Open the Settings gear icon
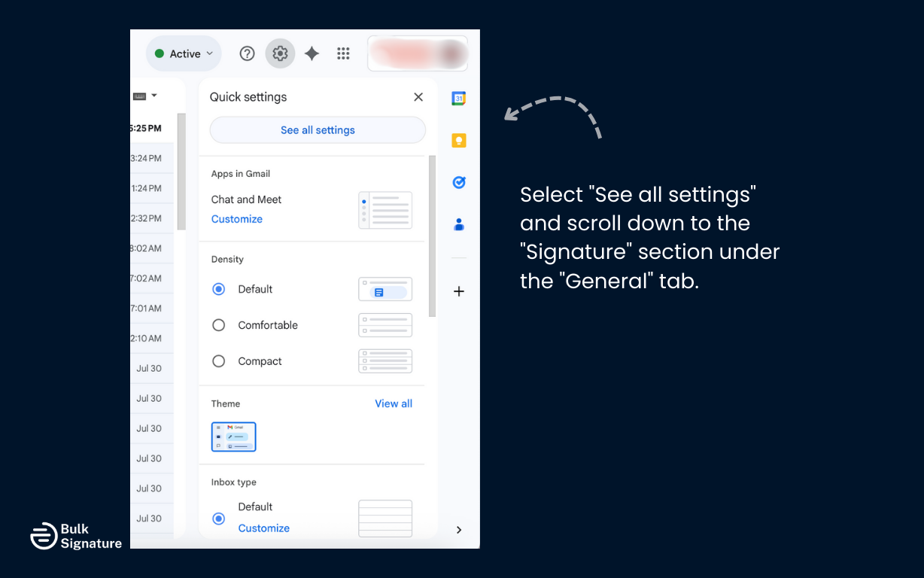Viewport: 924px width, 578px height. [x=280, y=53]
